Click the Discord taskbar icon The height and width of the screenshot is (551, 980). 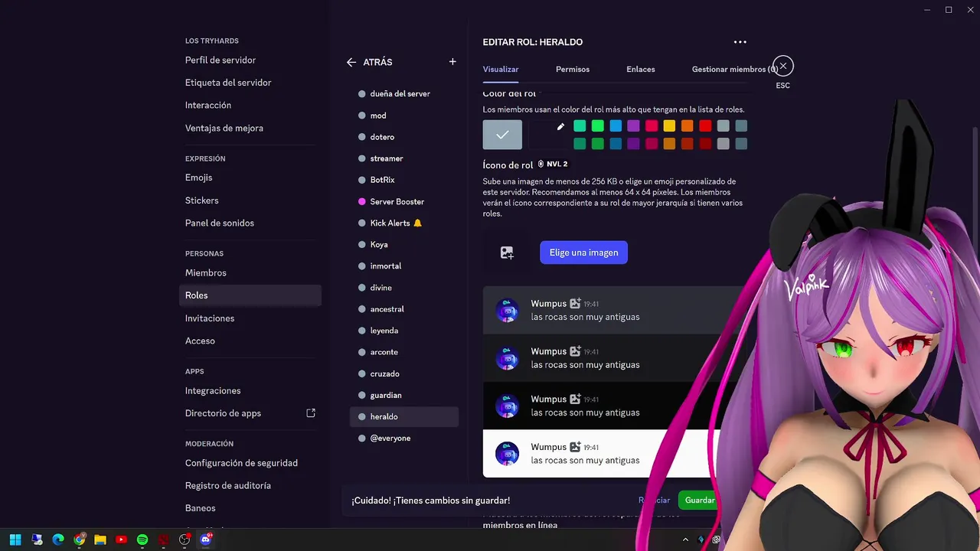[x=205, y=540]
